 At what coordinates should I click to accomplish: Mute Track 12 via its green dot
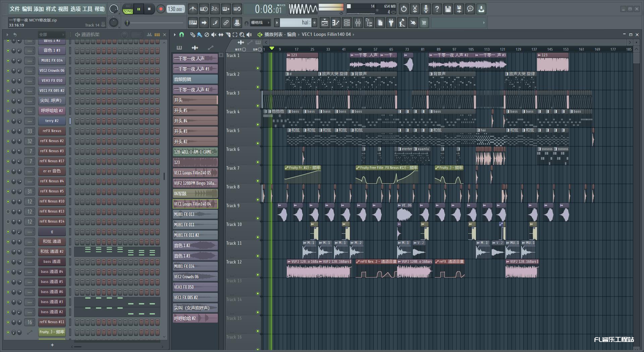[258, 275]
